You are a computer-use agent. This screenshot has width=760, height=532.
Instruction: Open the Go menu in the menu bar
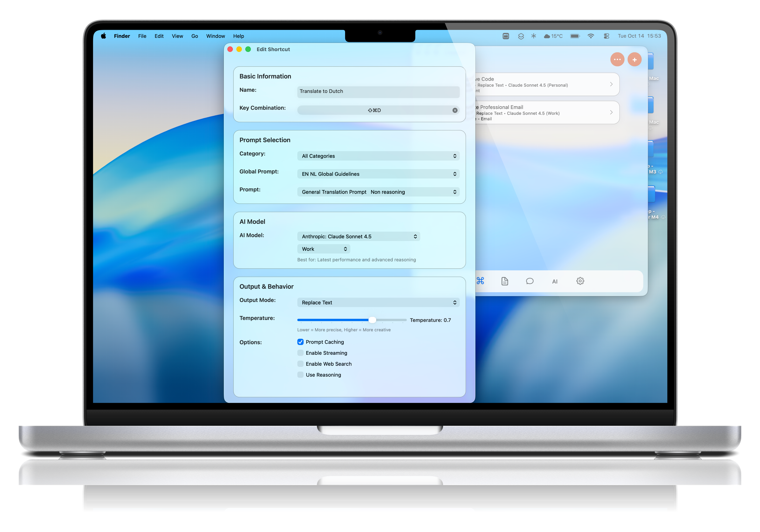click(194, 36)
